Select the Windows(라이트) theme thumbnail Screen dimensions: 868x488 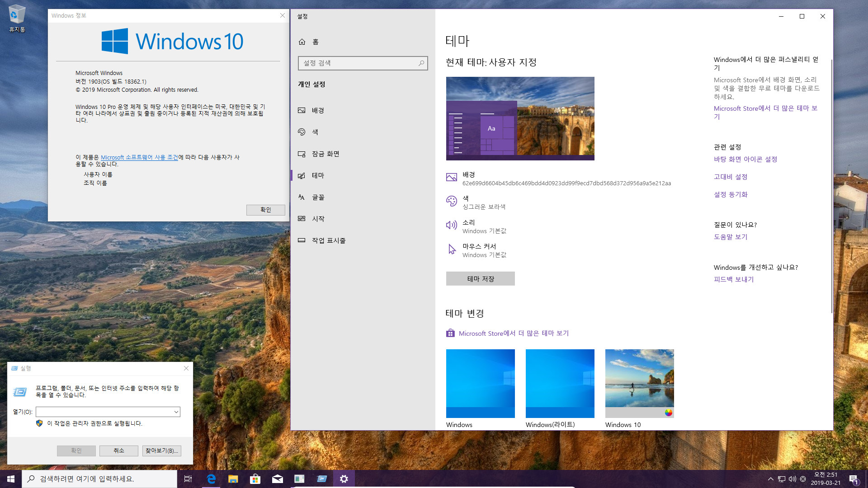pyautogui.click(x=560, y=384)
